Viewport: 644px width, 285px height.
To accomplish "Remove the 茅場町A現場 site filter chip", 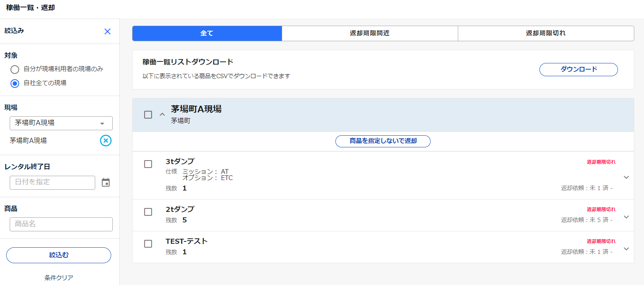I will [x=106, y=140].
